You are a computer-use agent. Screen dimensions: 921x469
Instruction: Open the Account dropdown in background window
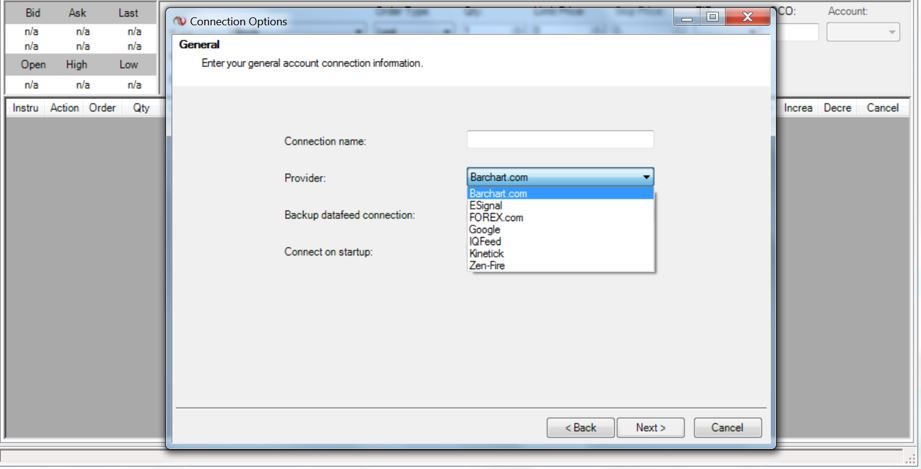tap(863, 32)
